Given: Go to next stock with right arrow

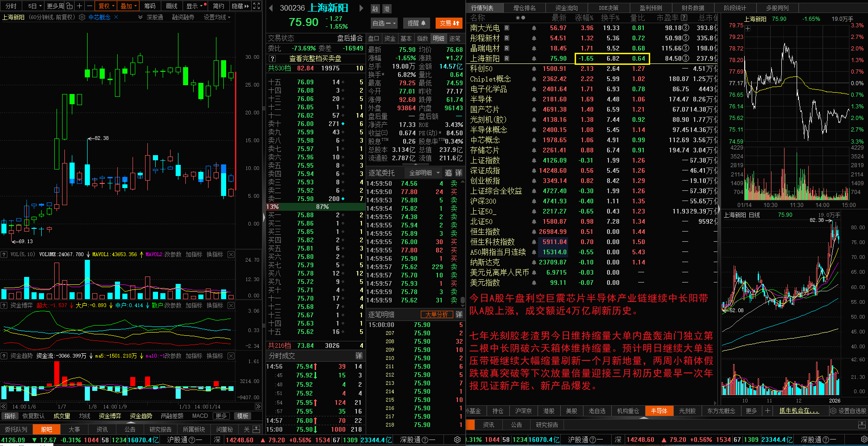Looking at the screenshot, I should pyautogui.click(x=361, y=8).
